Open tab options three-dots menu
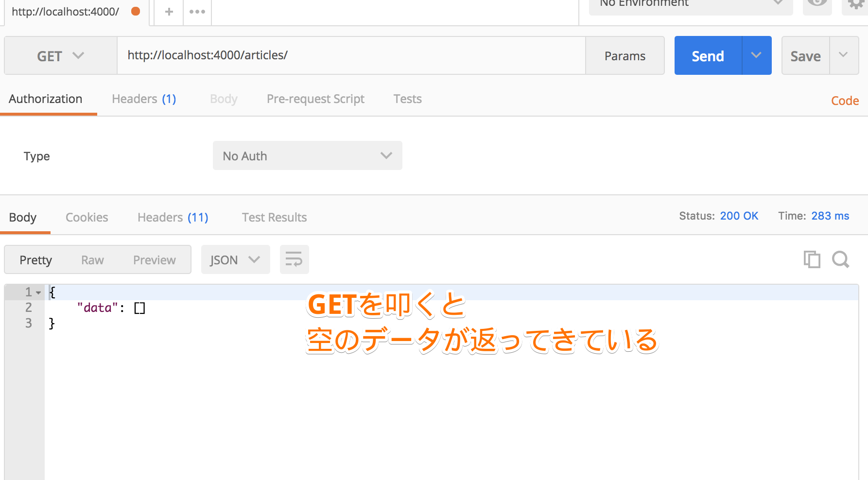 (x=197, y=12)
